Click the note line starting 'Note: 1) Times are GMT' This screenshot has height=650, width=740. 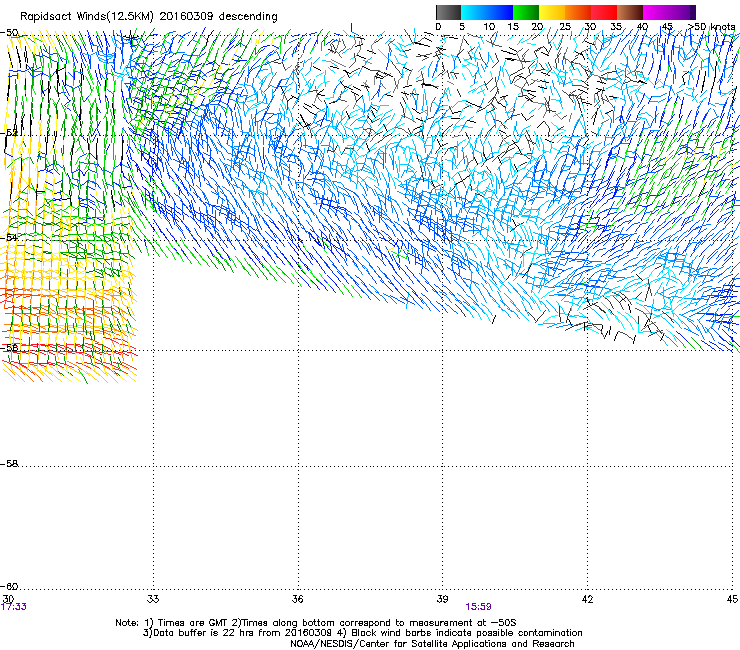pos(316,623)
